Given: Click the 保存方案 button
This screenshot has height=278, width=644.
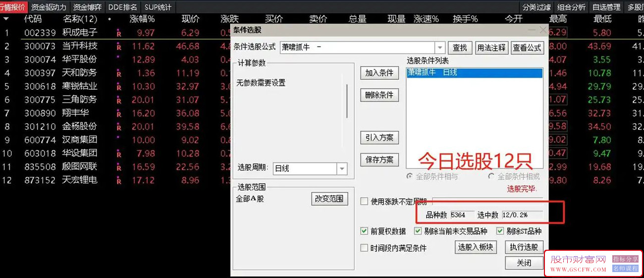Looking at the screenshot, I should 379,160.
